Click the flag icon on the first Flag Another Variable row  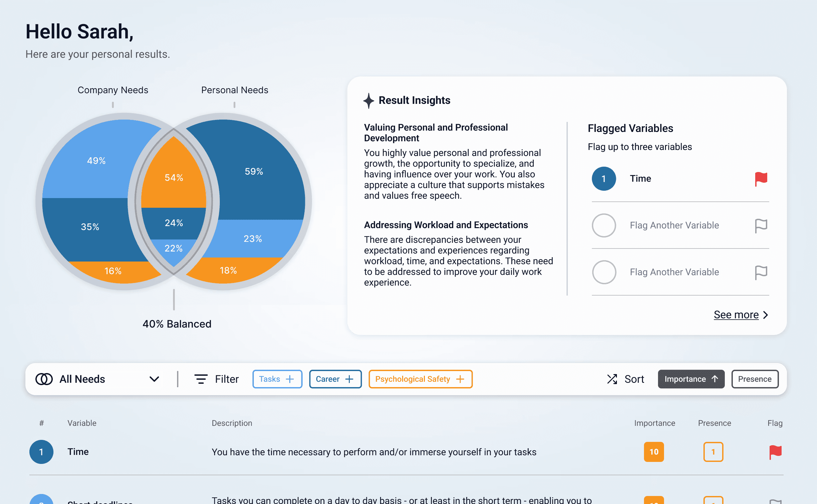coord(761,226)
